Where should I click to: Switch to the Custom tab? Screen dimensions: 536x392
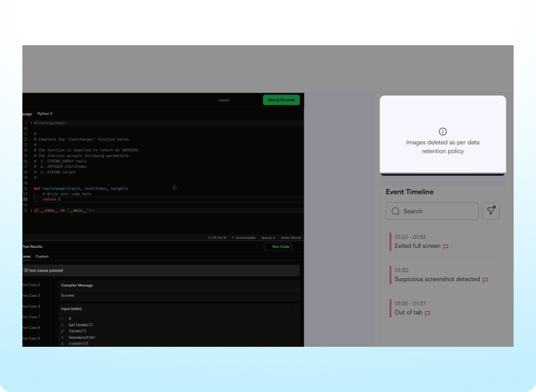click(42, 256)
